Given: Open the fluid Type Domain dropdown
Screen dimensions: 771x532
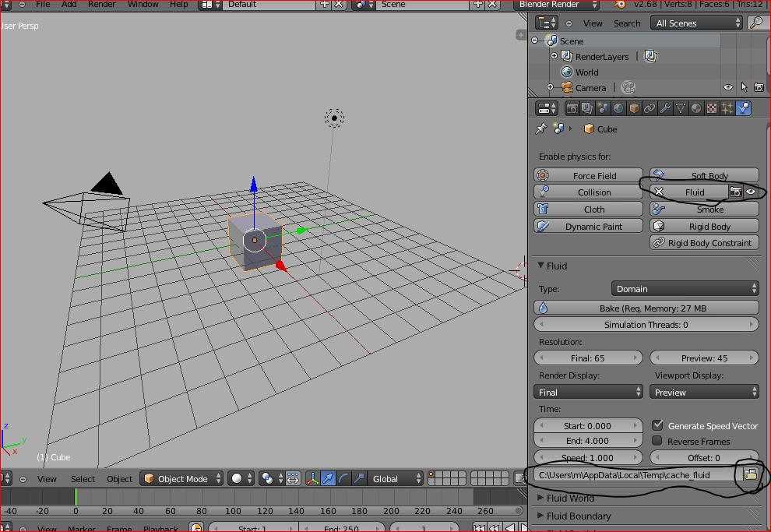Looking at the screenshot, I should [685, 288].
